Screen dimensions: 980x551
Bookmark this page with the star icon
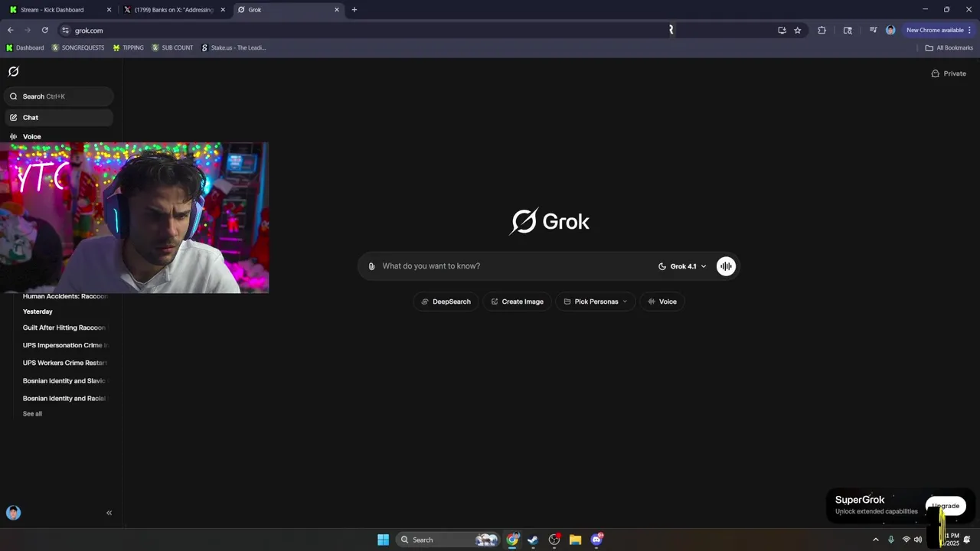tap(798, 31)
